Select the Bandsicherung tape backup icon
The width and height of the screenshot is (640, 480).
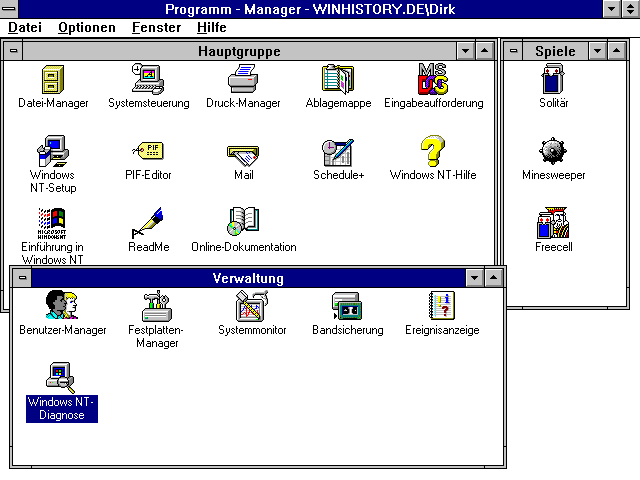pos(347,306)
